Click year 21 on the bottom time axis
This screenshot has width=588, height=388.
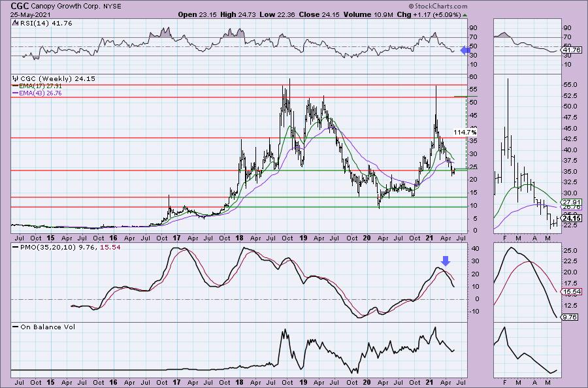[430, 383]
